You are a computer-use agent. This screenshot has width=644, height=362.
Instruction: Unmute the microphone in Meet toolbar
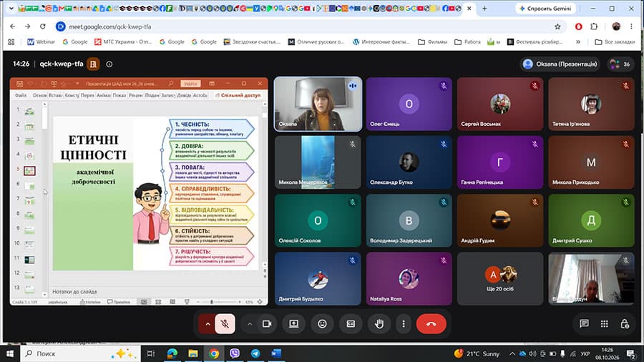pyautogui.click(x=225, y=324)
